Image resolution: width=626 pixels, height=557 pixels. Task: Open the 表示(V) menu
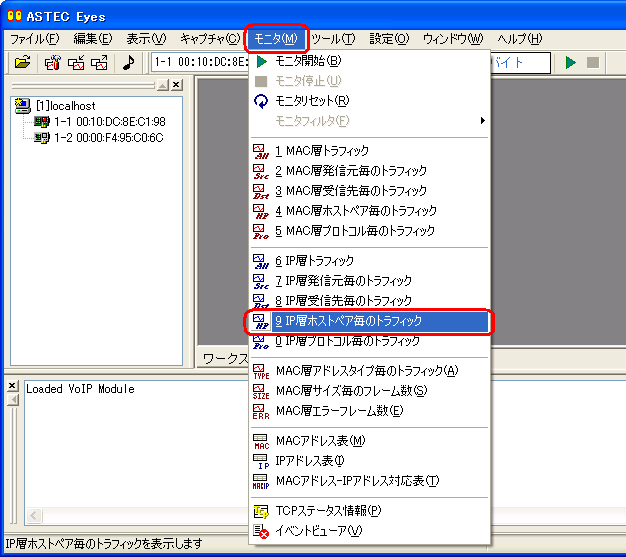146,39
